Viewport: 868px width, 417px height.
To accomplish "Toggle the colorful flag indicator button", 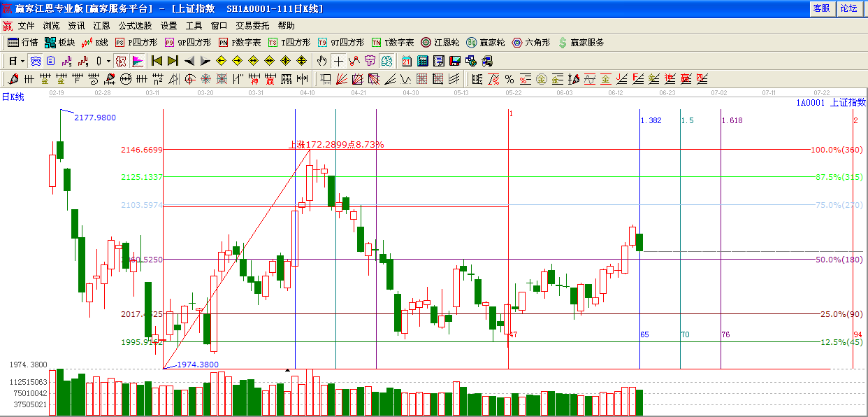I will pyautogui.click(x=138, y=61).
